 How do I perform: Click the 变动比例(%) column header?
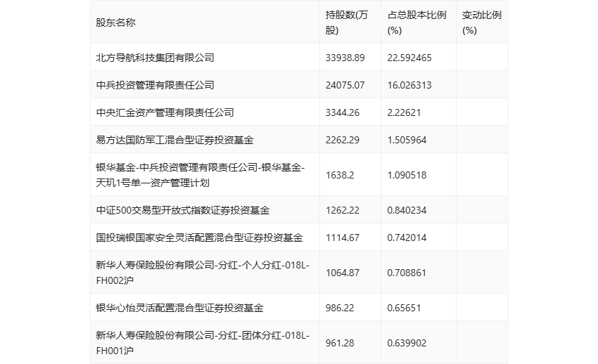pyautogui.click(x=482, y=23)
